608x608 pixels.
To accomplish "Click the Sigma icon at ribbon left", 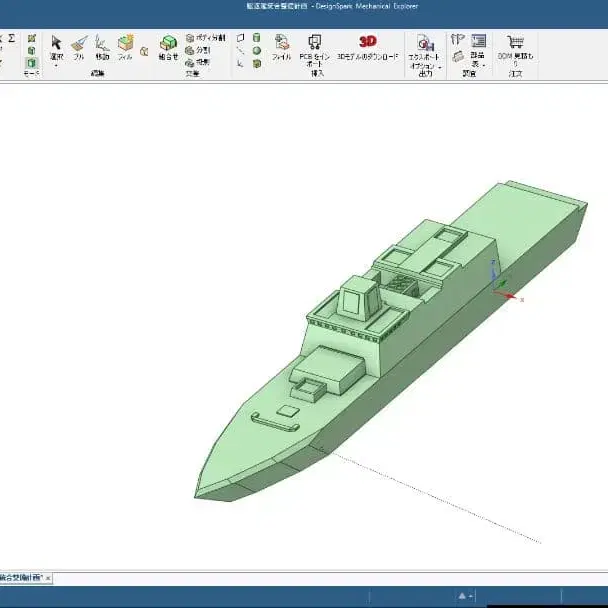I will point(12,38).
